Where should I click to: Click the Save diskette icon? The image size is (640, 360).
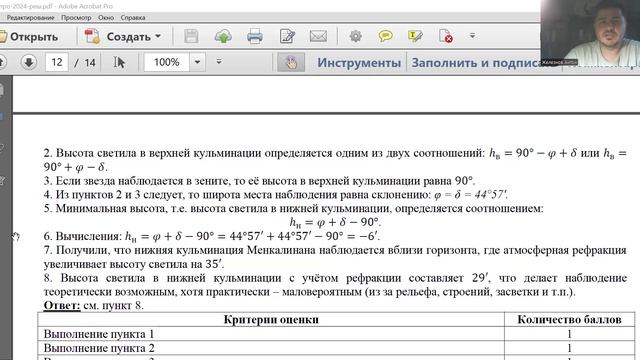point(191,36)
